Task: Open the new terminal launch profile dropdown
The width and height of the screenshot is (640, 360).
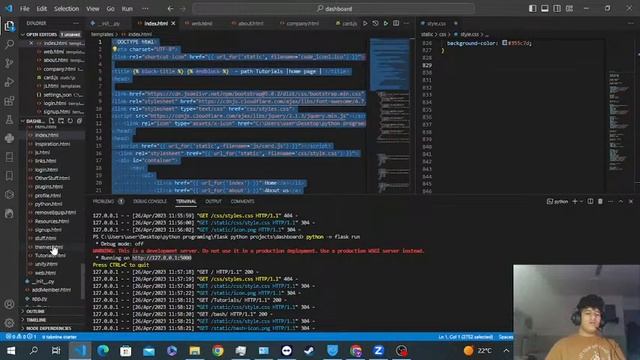Action: [581, 201]
